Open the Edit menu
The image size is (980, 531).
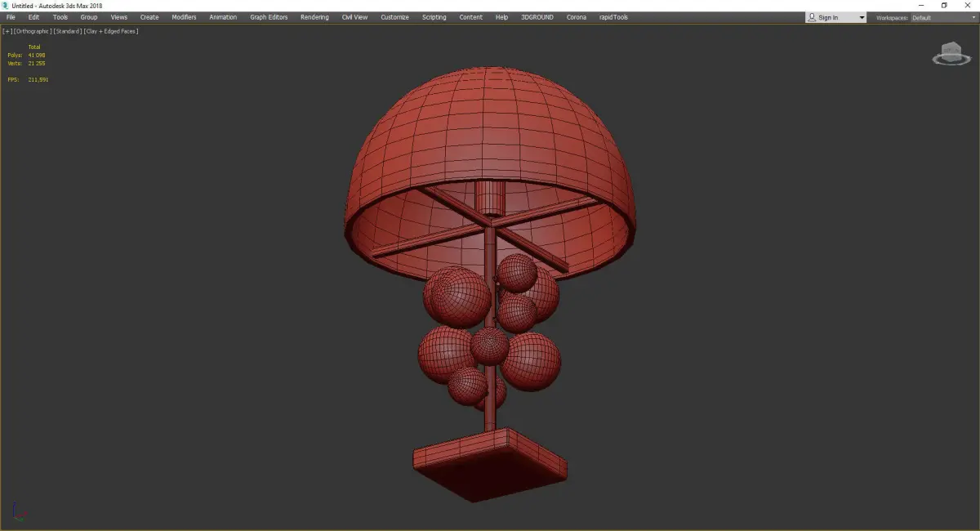pos(33,17)
